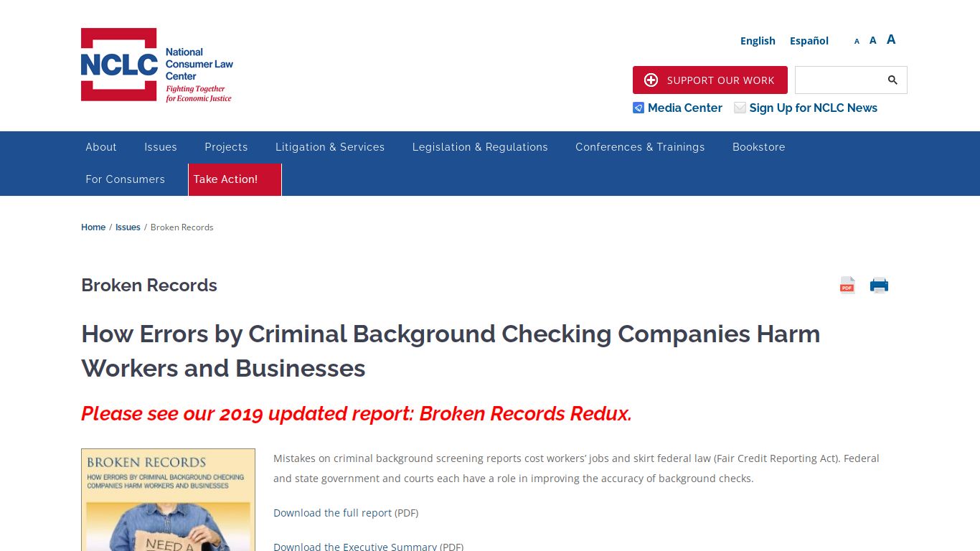Click Broken Records breadcrumb text
Viewport: 980px width, 551px height.
click(182, 227)
